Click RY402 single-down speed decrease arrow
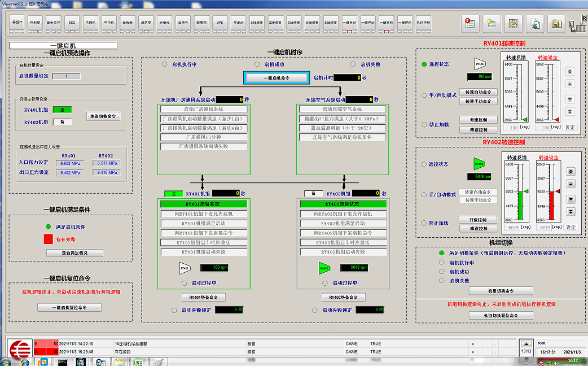 pyautogui.click(x=570, y=198)
